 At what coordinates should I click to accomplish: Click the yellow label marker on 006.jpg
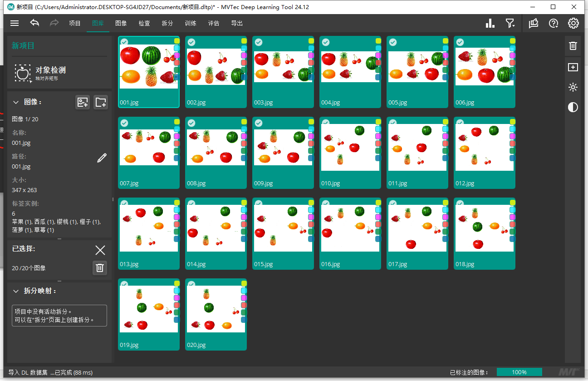[512, 41]
